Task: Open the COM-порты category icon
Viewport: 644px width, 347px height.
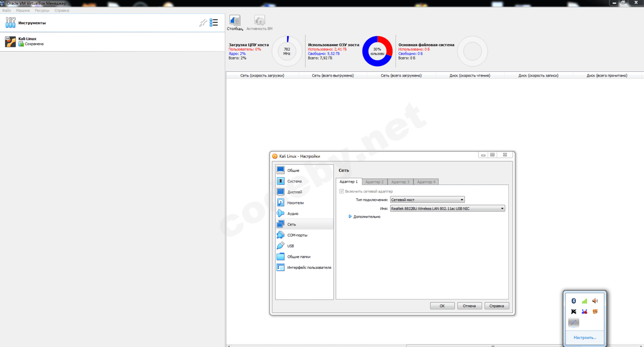Action: tap(281, 235)
